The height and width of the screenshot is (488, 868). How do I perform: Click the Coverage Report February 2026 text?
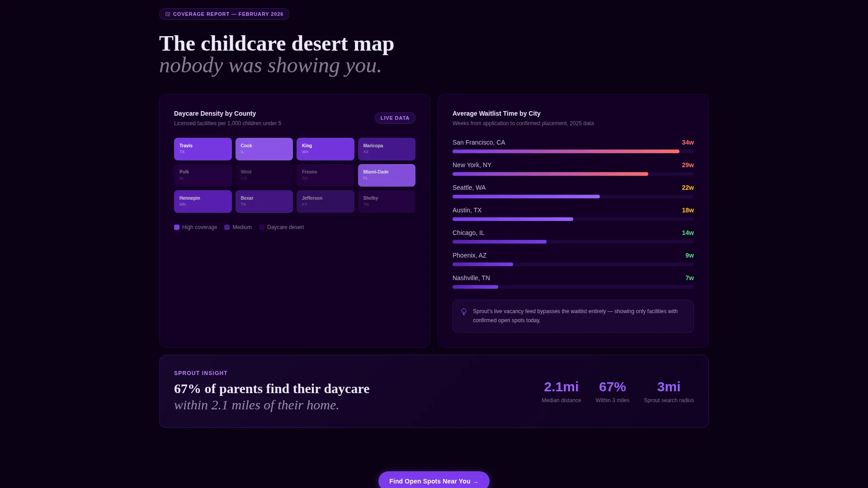228,14
